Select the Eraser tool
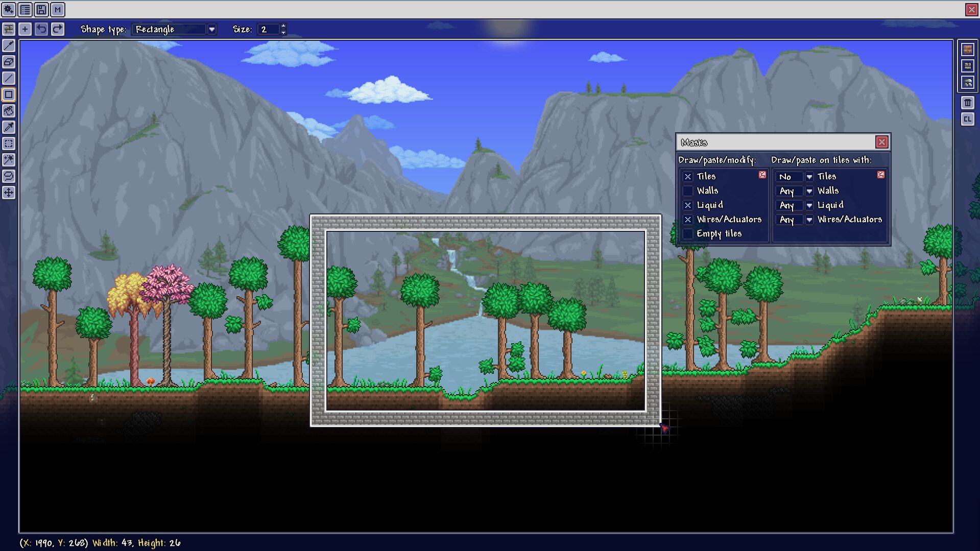 (9, 62)
